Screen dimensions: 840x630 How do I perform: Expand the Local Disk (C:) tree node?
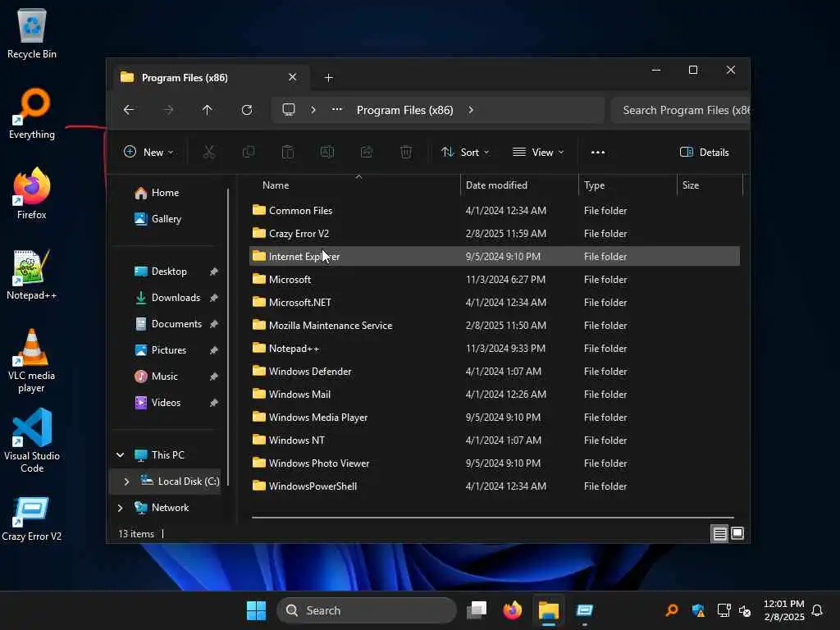click(x=126, y=481)
